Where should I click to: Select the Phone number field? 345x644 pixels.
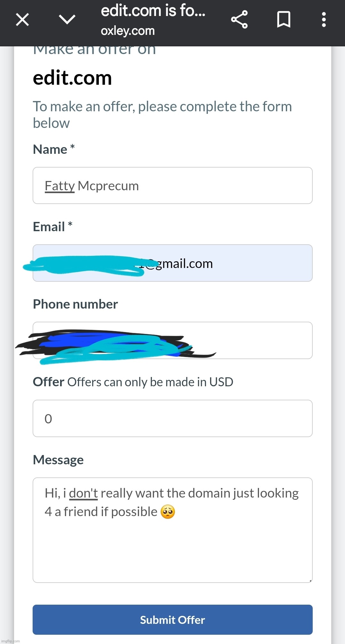(173, 341)
